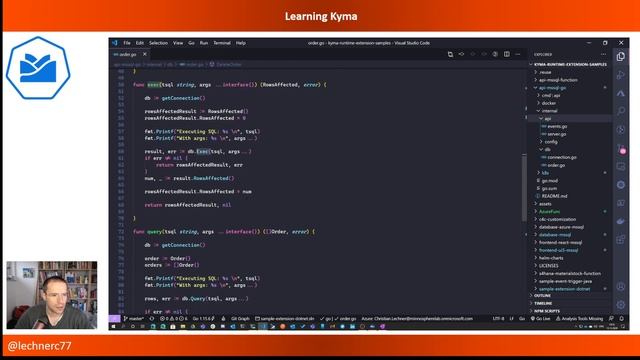
Task: Open the Terminal menu
Action: click(222, 43)
